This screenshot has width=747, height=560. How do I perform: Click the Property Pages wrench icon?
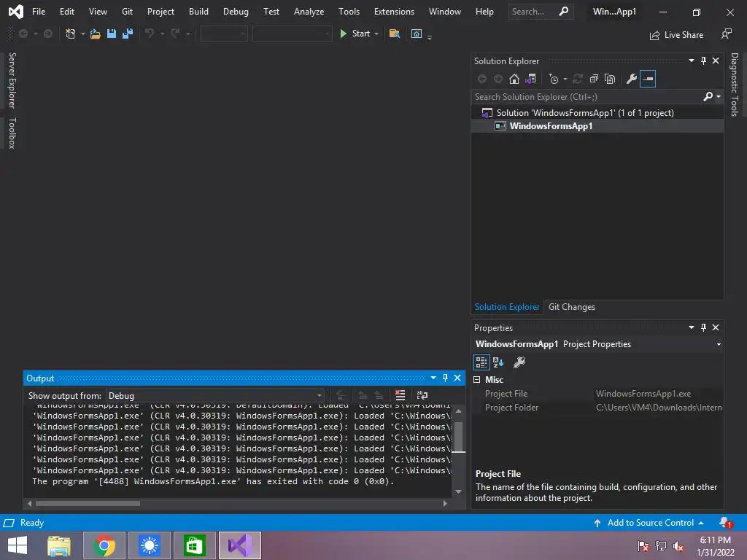pos(519,363)
